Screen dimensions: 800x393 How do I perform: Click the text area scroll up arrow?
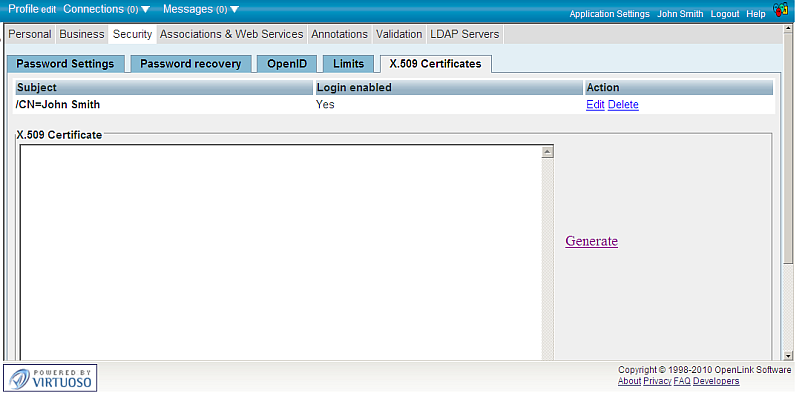pos(547,152)
